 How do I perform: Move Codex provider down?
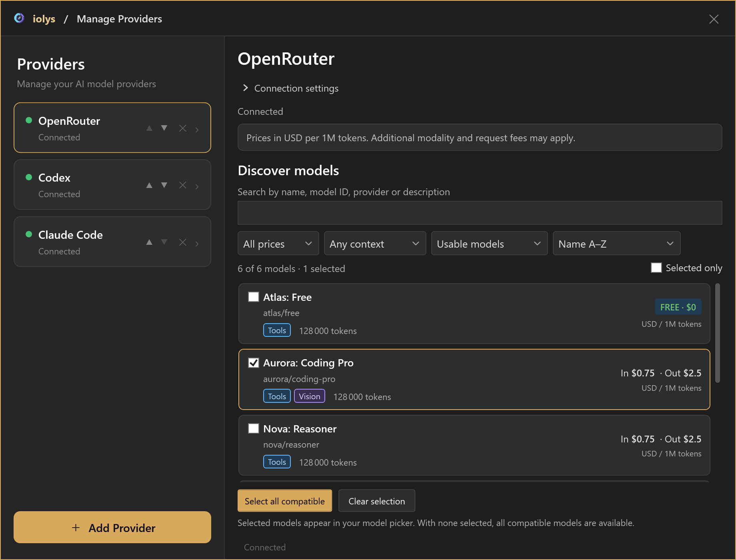[164, 185]
